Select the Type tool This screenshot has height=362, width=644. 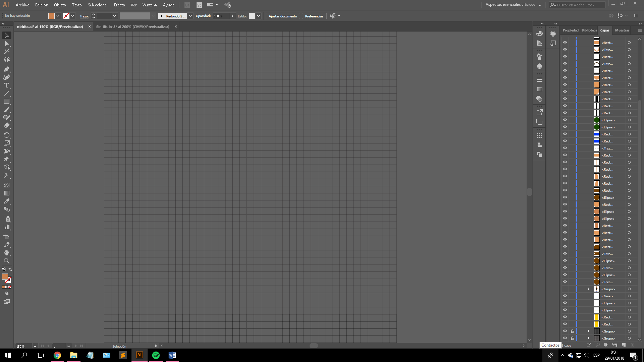(6, 85)
